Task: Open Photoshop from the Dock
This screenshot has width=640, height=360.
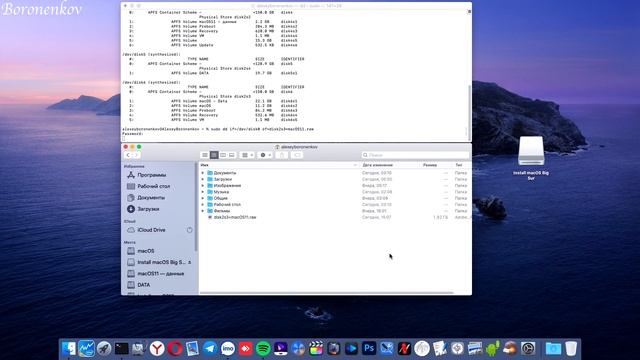Action: pos(369,349)
